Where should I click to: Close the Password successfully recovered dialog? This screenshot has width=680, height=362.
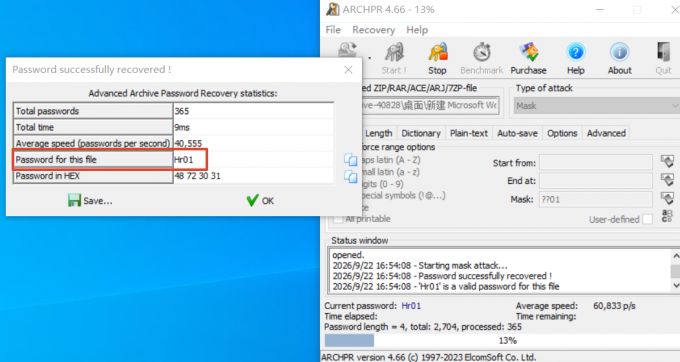[348, 70]
